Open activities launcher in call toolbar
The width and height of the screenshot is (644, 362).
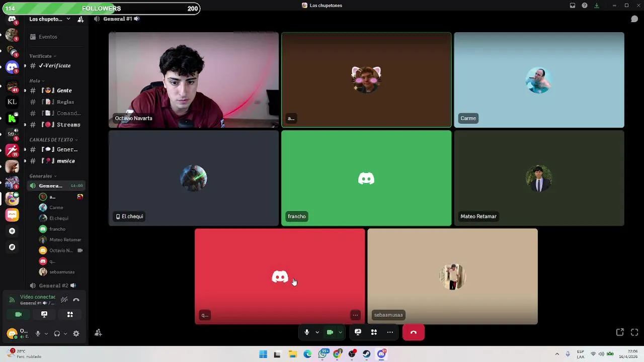374,332
